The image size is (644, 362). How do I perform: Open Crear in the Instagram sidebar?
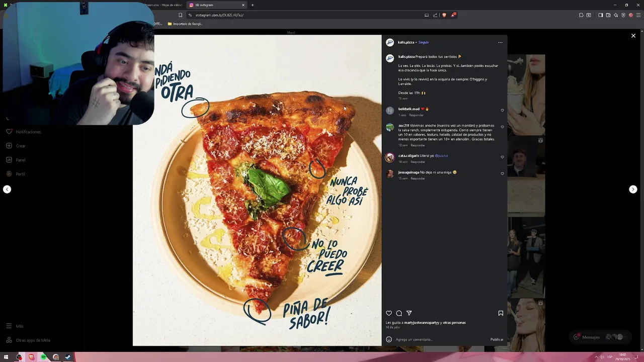(16, 146)
